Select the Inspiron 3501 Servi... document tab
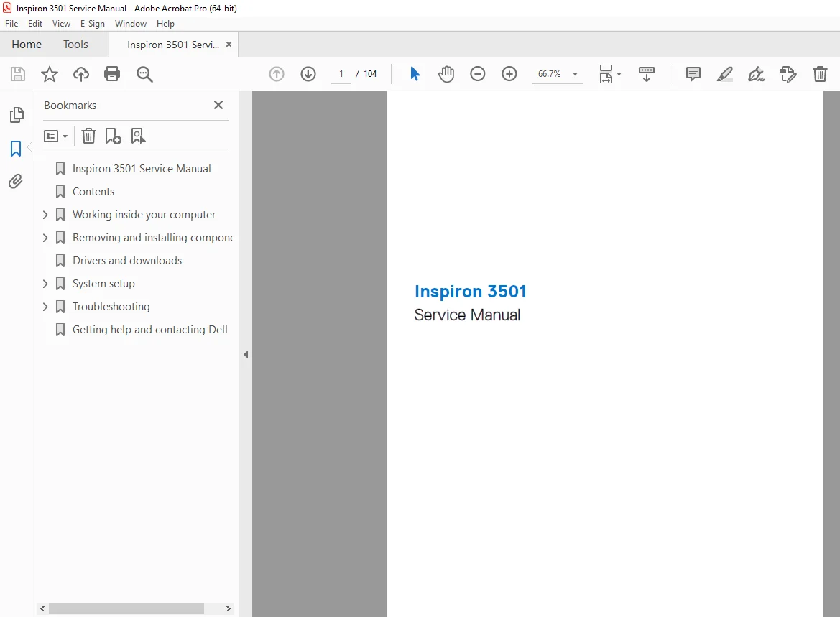Image resolution: width=840 pixels, height=617 pixels. [x=172, y=45]
